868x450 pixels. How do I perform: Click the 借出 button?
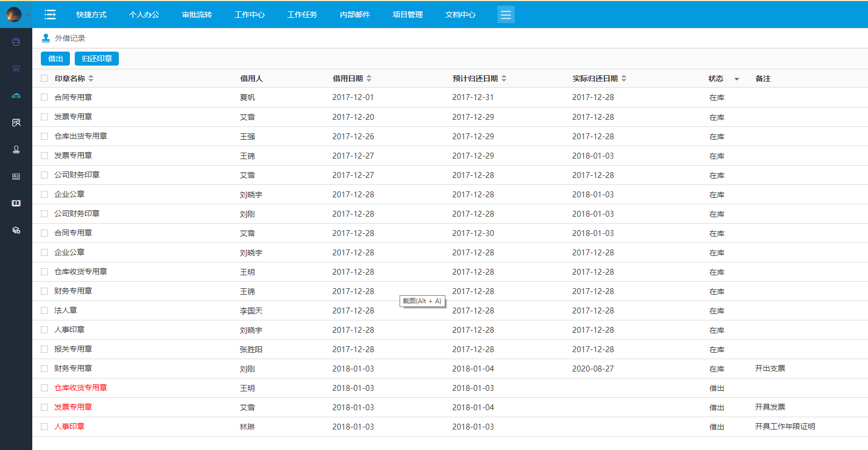pyautogui.click(x=55, y=59)
